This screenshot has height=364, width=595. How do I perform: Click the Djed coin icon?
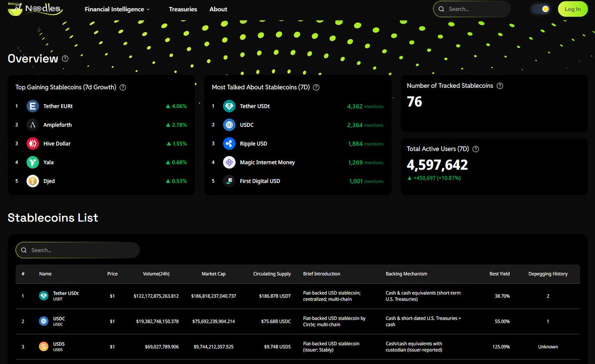coord(33,181)
